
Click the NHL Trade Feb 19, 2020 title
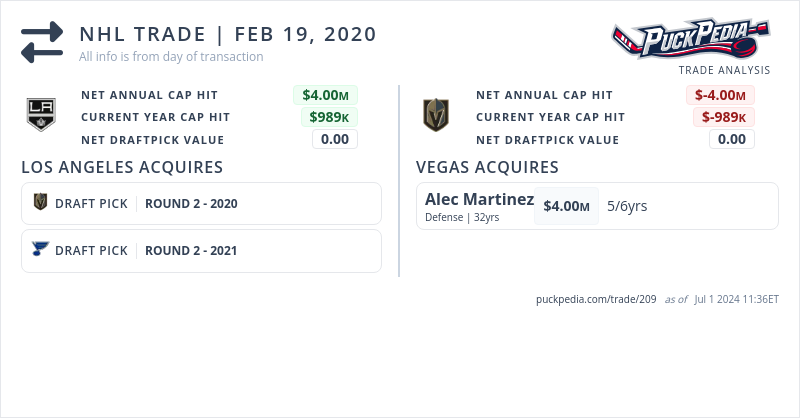[228, 34]
